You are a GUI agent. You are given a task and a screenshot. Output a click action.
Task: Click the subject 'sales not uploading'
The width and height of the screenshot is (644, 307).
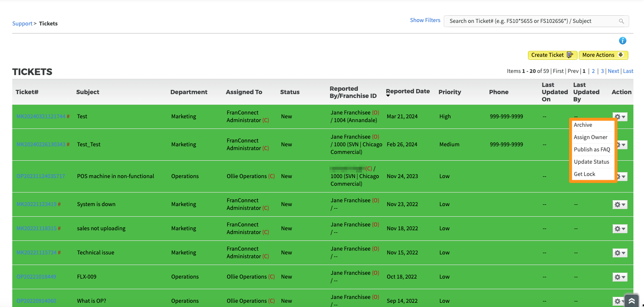point(101,229)
